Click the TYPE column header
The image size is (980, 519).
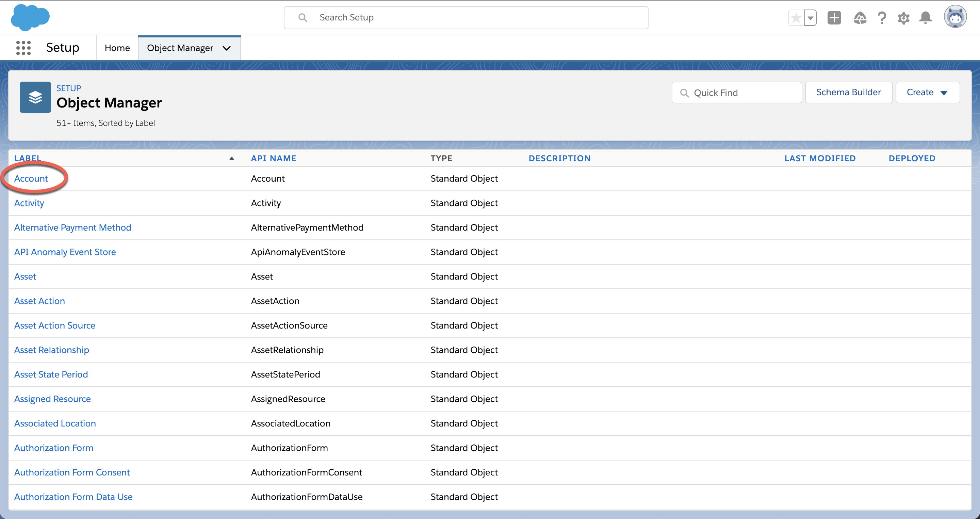point(441,158)
